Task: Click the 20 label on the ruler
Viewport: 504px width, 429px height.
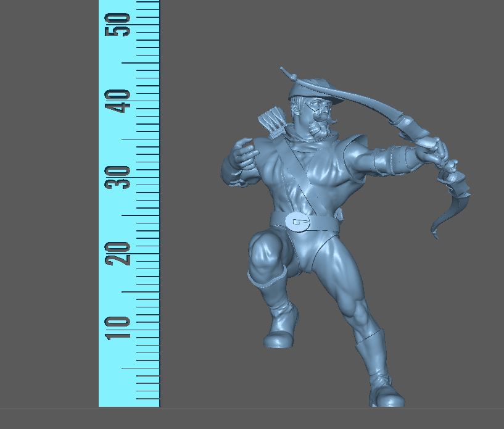Action: click(118, 253)
